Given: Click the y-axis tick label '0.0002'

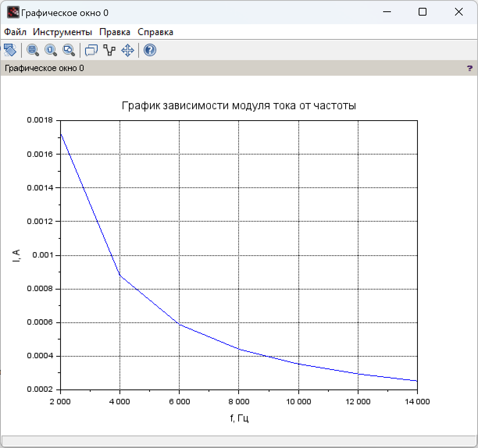Looking at the screenshot, I should pyautogui.click(x=40, y=390).
